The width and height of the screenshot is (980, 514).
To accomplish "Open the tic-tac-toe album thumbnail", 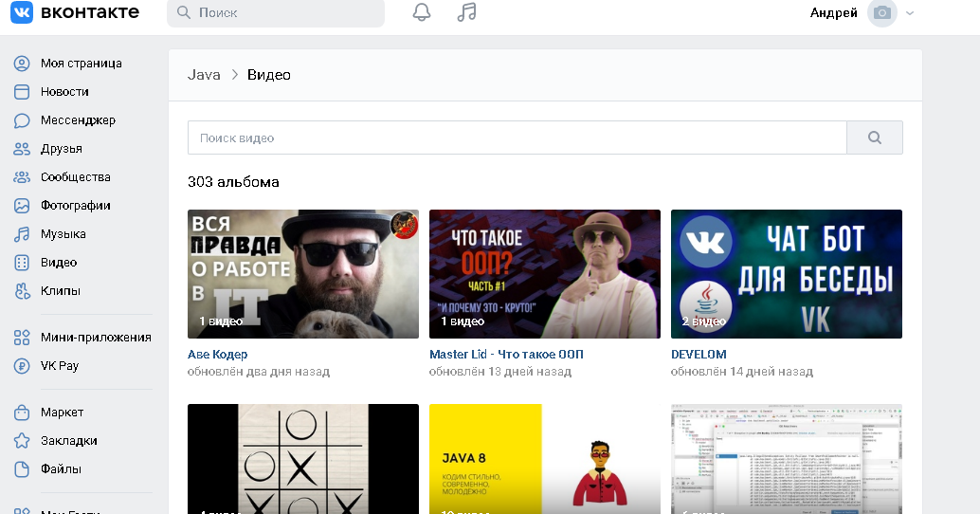I will click(303, 459).
